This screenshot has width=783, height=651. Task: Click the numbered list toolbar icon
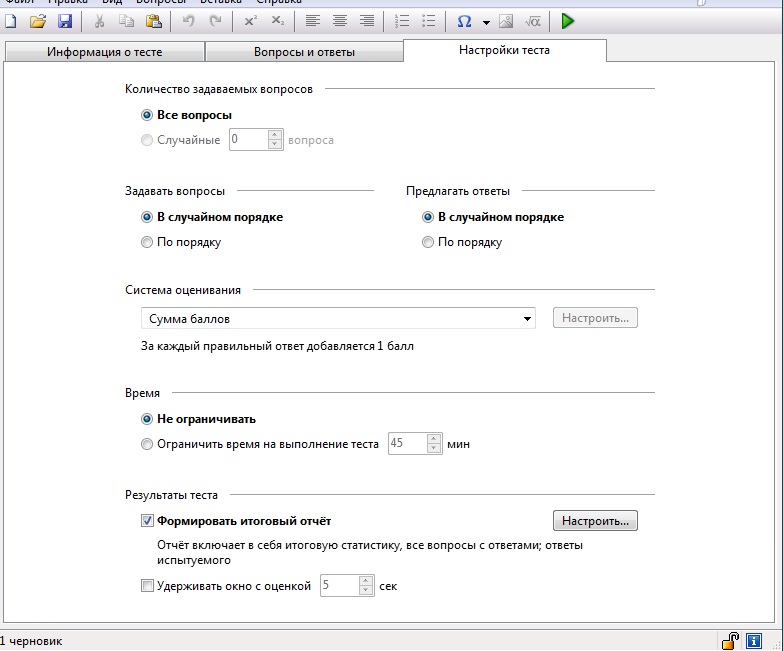[402, 21]
